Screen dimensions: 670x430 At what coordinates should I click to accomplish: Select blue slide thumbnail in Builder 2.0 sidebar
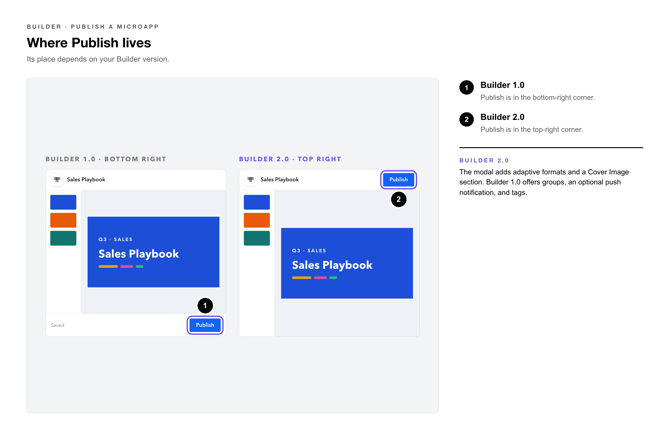(x=257, y=202)
